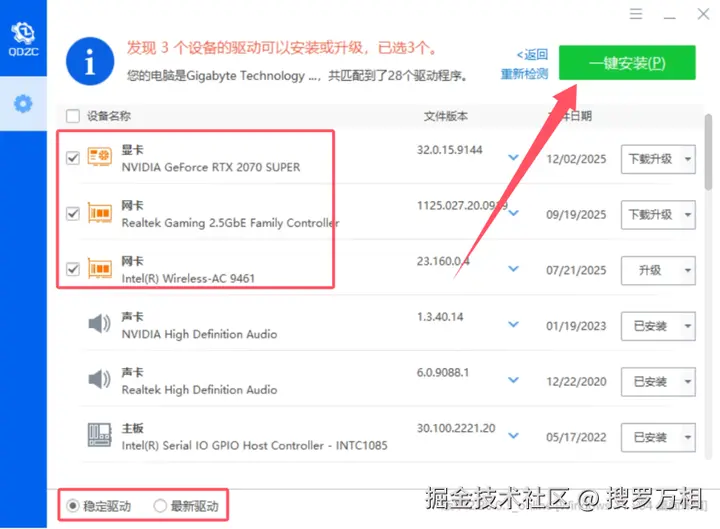720x529 pixels.
Task: Click the Realtek High Definition Audio speaker icon
Action: 99,380
